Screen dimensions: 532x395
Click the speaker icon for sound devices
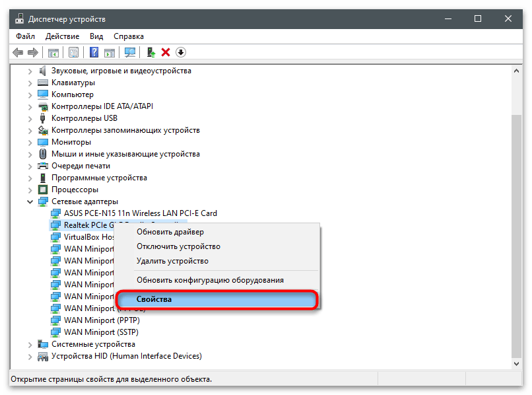[42, 71]
